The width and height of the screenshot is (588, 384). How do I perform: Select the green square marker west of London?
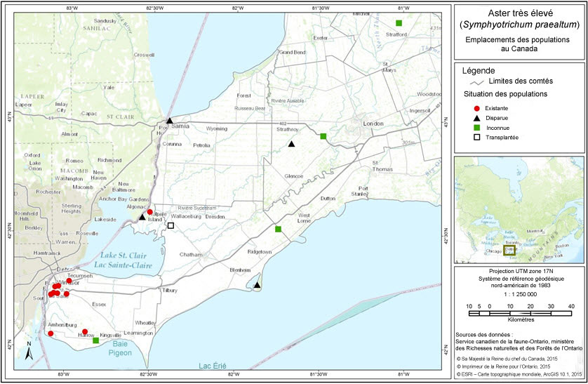[323, 136]
